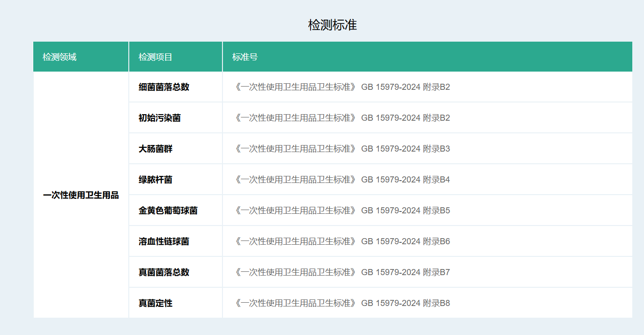Click the 细菌菌落总数 test item
Viewport: 644px width, 335px height.
click(164, 87)
